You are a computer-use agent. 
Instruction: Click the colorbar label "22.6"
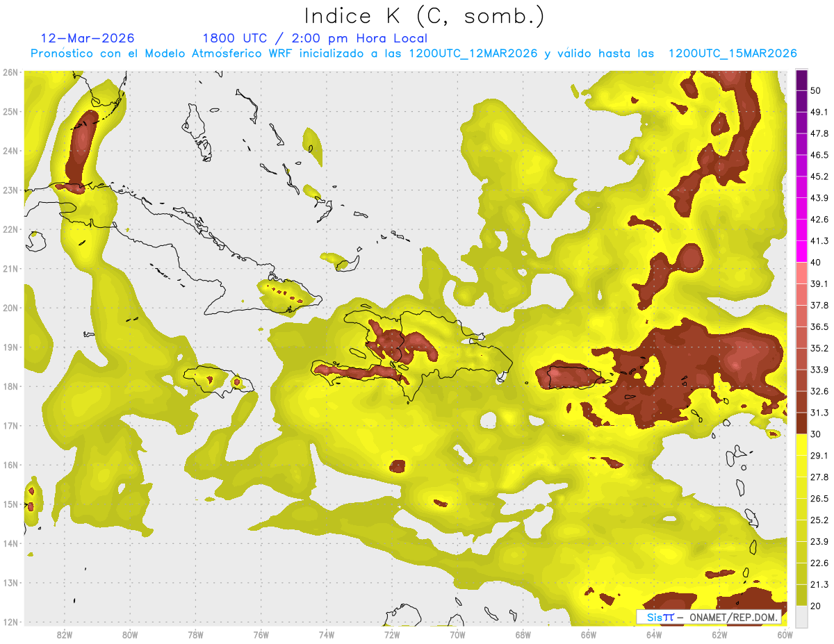(819, 563)
